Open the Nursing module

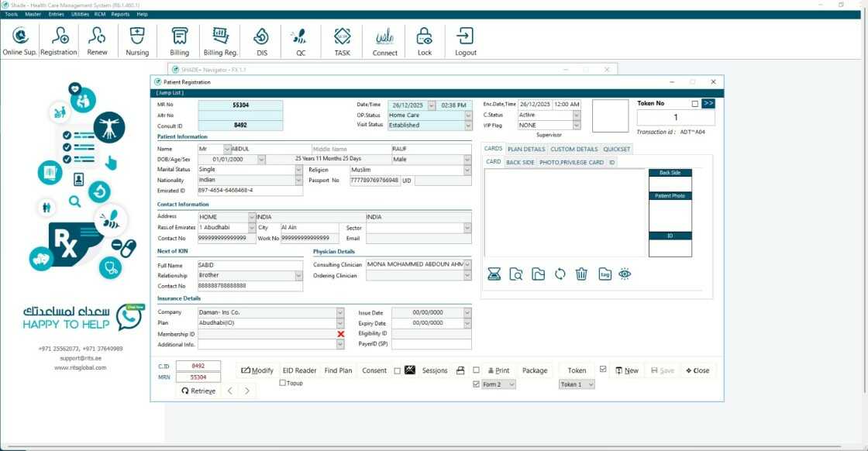pyautogui.click(x=136, y=42)
